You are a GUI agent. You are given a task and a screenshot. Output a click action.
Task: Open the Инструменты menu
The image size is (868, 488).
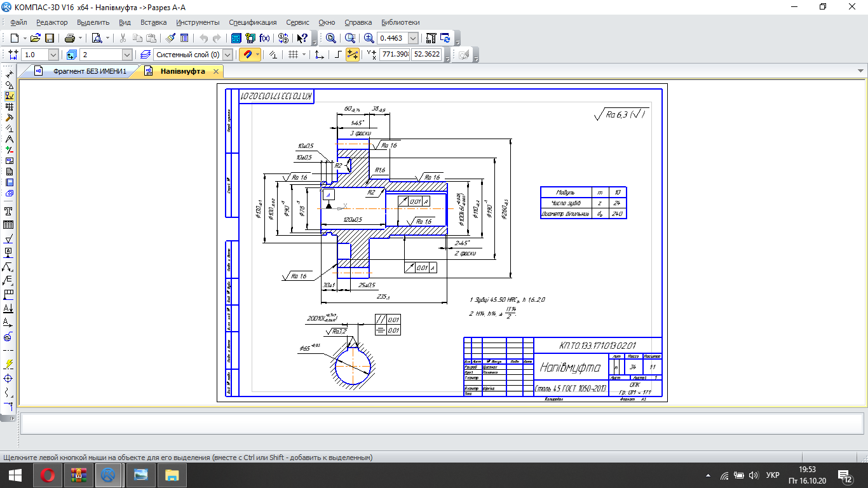[198, 22]
